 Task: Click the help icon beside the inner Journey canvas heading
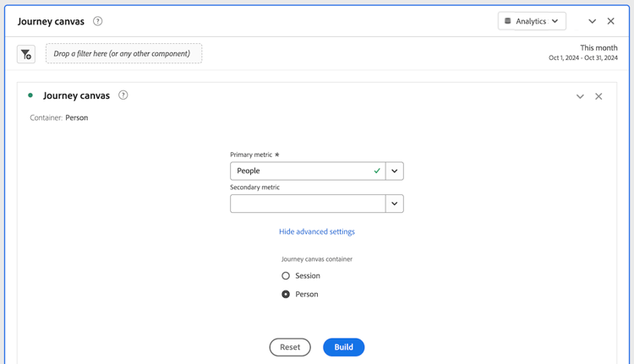click(x=123, y=95)
